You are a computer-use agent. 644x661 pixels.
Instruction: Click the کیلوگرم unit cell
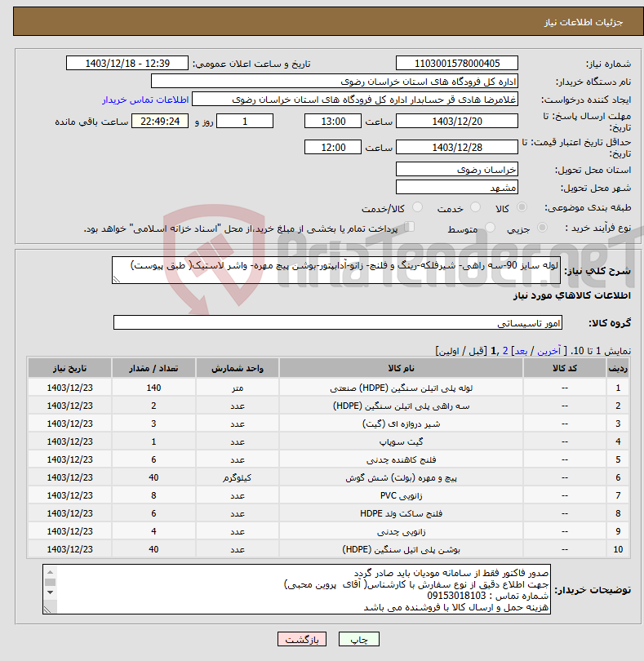coord(238,477)
